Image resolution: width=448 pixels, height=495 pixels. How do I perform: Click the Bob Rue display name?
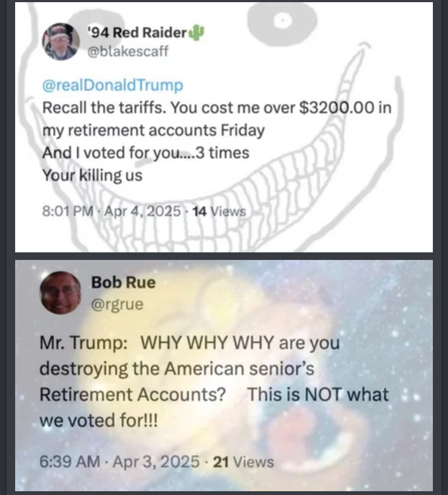point(123,282)
